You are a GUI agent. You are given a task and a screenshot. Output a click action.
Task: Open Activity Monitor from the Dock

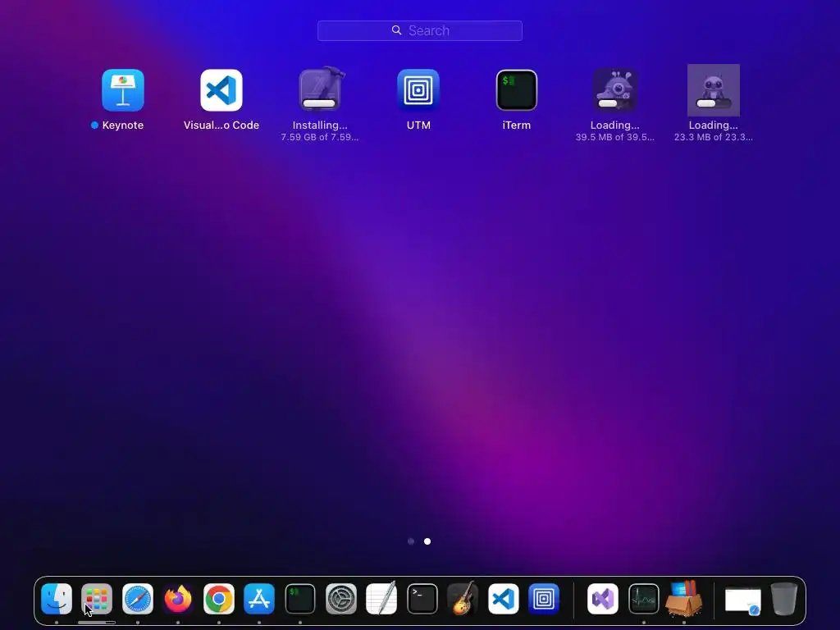coord(643,598)
